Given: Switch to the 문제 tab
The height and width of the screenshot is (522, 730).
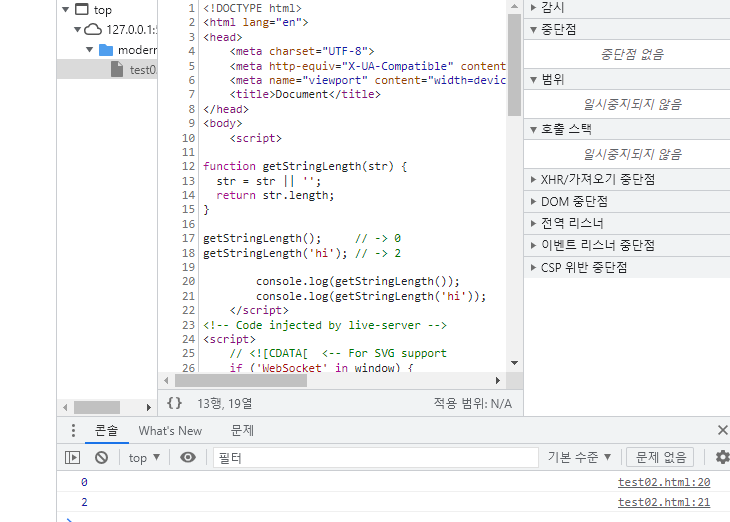Looking at the screenshot, I should pyautogui.click(x=242, y=430).
